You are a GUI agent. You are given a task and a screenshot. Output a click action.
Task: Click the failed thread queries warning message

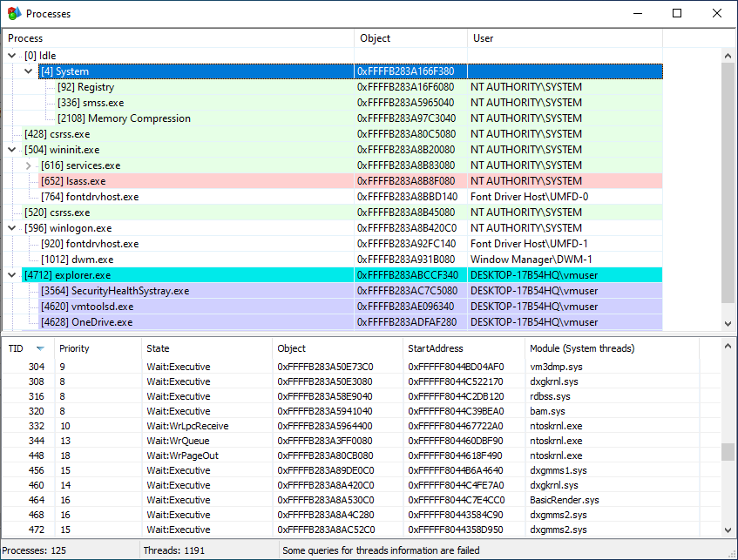click(x=375, y=550)
